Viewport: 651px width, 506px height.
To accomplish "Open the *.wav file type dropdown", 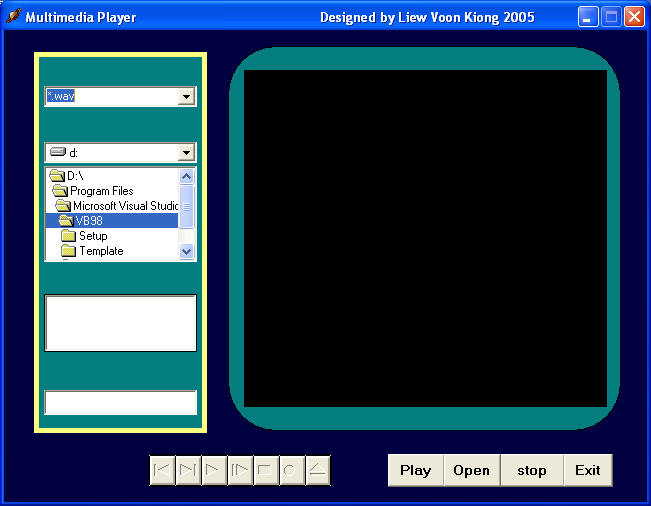I will pos(186,97).
